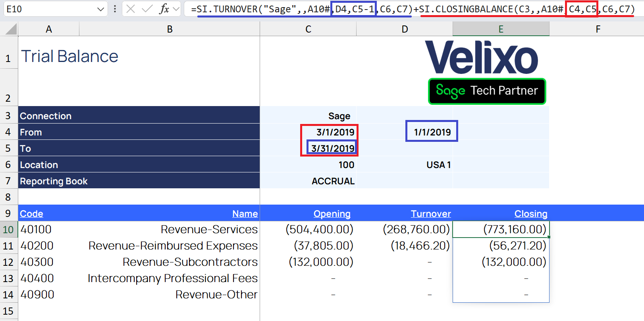The height and width of the screenshot is (321, 644).
Task: Select column B header
Action: tap(170, 29)
